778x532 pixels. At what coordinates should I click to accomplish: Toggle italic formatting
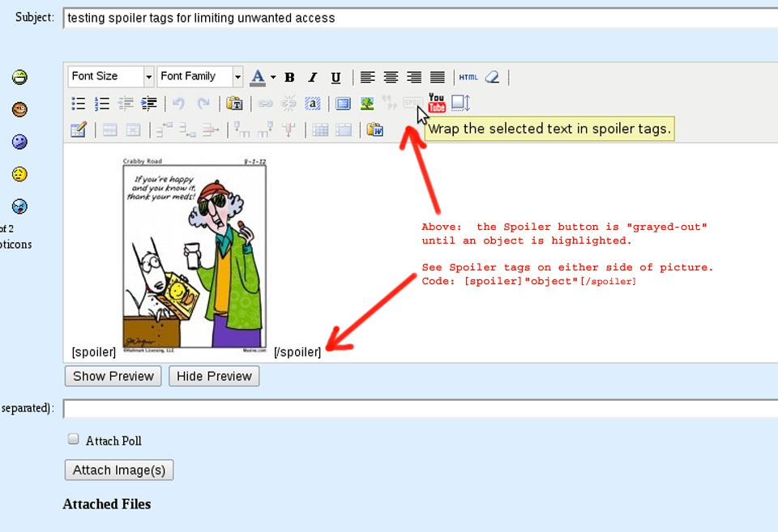pos(312,77)
